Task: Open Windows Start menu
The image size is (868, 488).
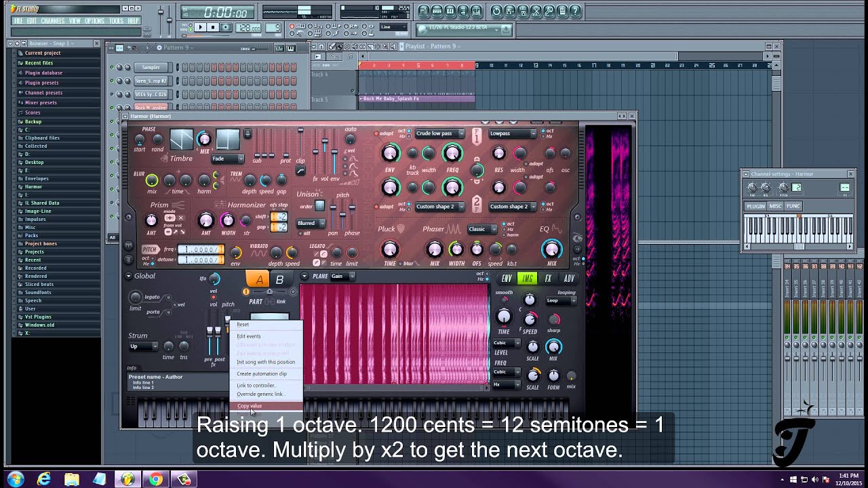Action: click(15, 479)
